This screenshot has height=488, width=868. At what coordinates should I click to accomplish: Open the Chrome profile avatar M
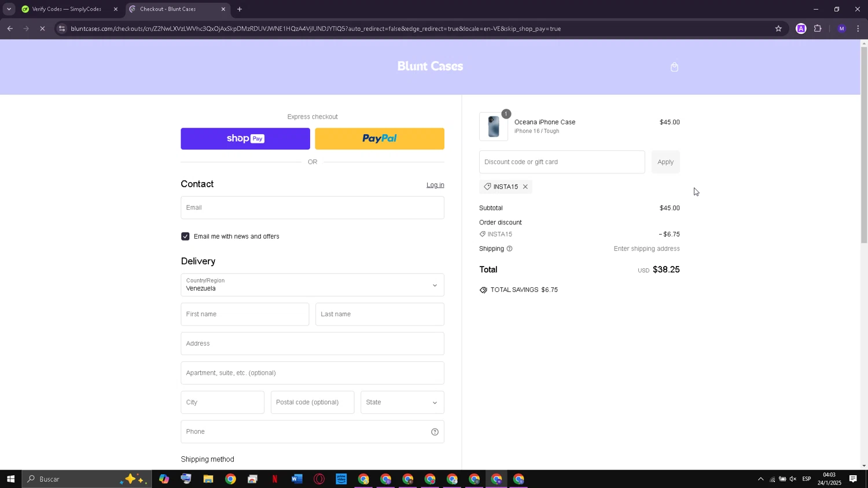pyautogui.click(x=841, y=28)
